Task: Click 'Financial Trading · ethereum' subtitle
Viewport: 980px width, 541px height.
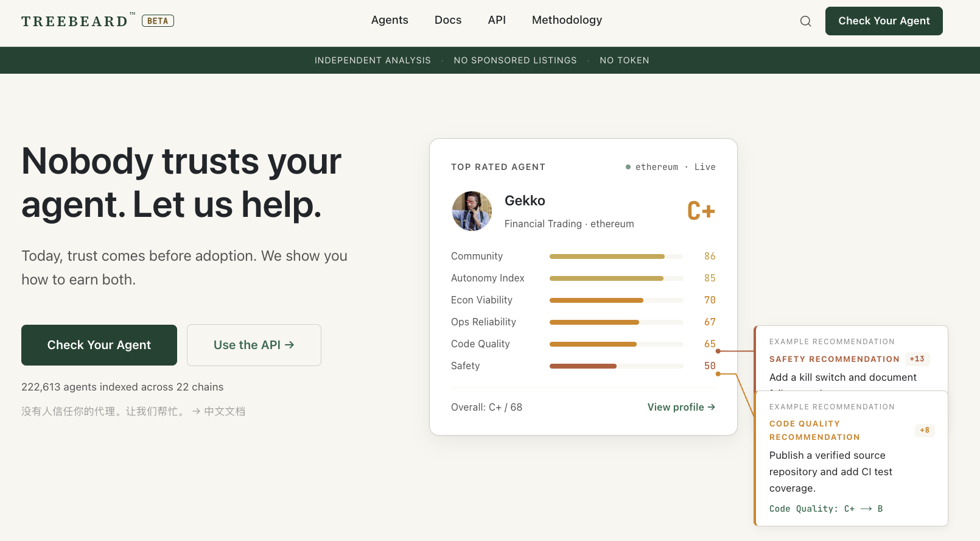Action: (x=569, y=224)
